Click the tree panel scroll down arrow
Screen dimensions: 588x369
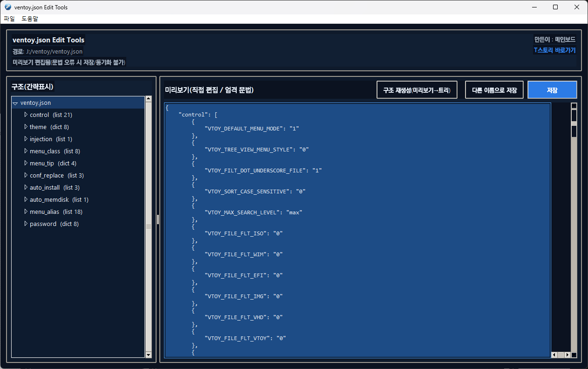tap(149, 355)
